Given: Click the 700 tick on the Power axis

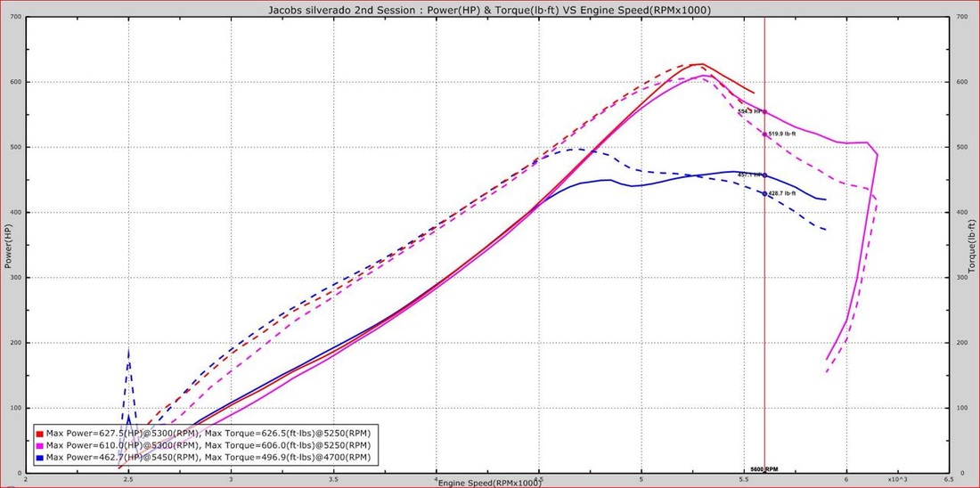Looking at the screenshot, I should pos(16,18).
